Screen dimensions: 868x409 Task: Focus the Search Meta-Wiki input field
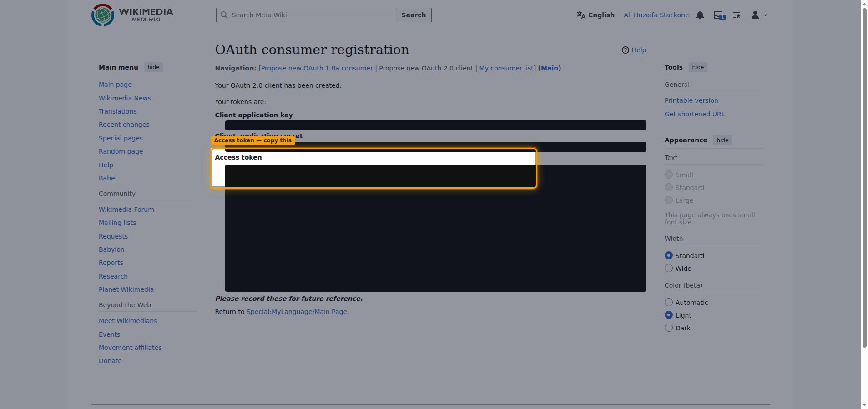tap(306, 15)
